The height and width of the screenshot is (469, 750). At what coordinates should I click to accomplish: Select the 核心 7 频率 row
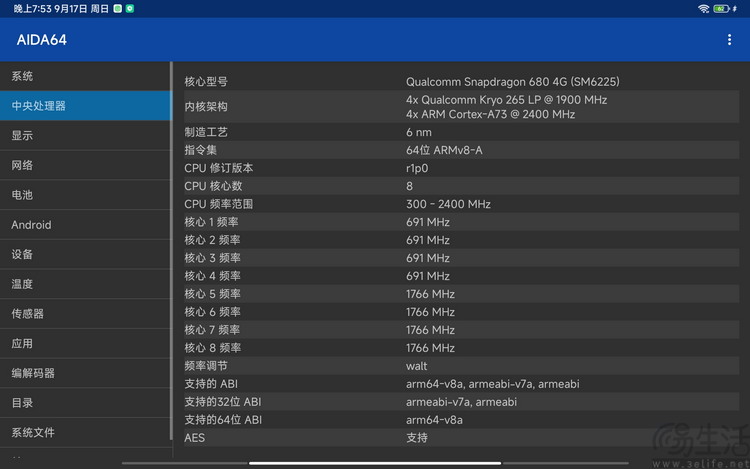461,330
